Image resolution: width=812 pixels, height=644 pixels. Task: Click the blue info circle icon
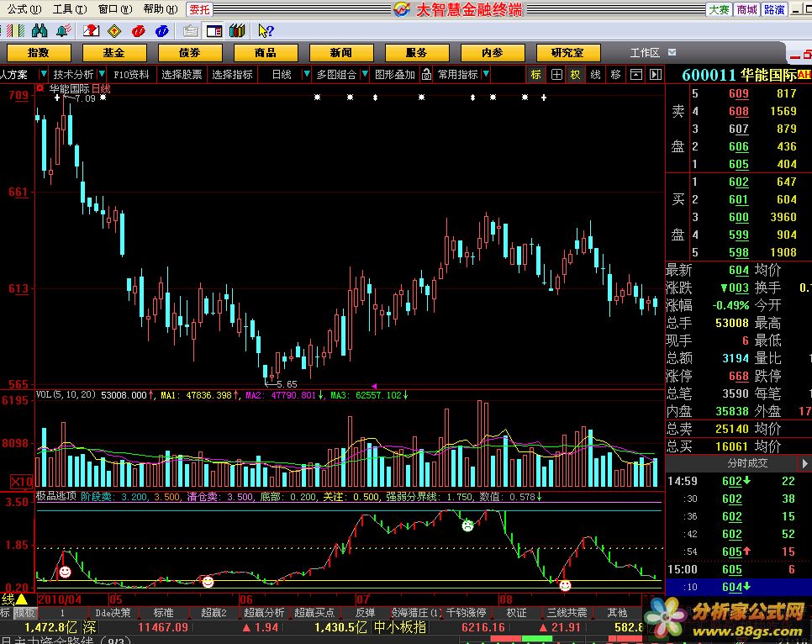coord(161,31)
